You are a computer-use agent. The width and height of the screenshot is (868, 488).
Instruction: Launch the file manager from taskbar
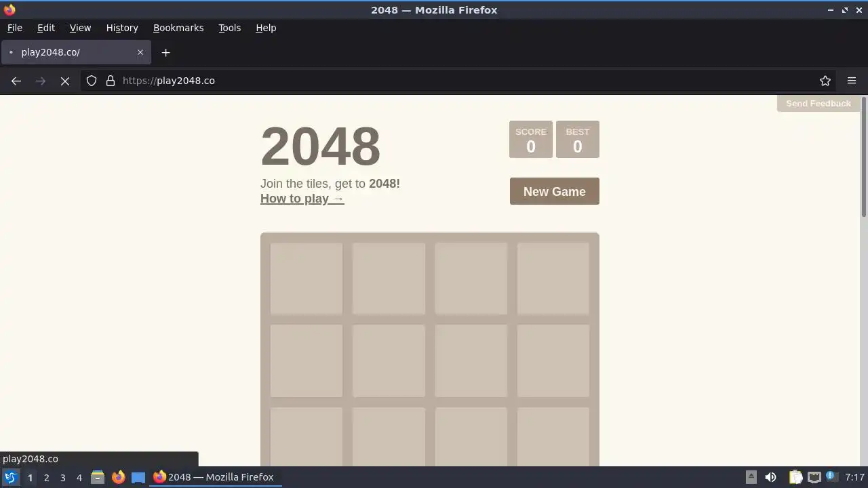tap(98, 477)
